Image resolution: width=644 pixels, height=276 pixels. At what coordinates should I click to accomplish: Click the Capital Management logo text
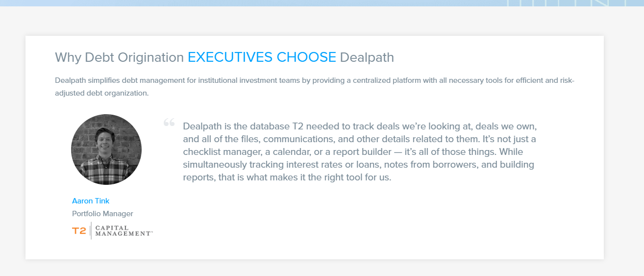(x=124, y=230)
